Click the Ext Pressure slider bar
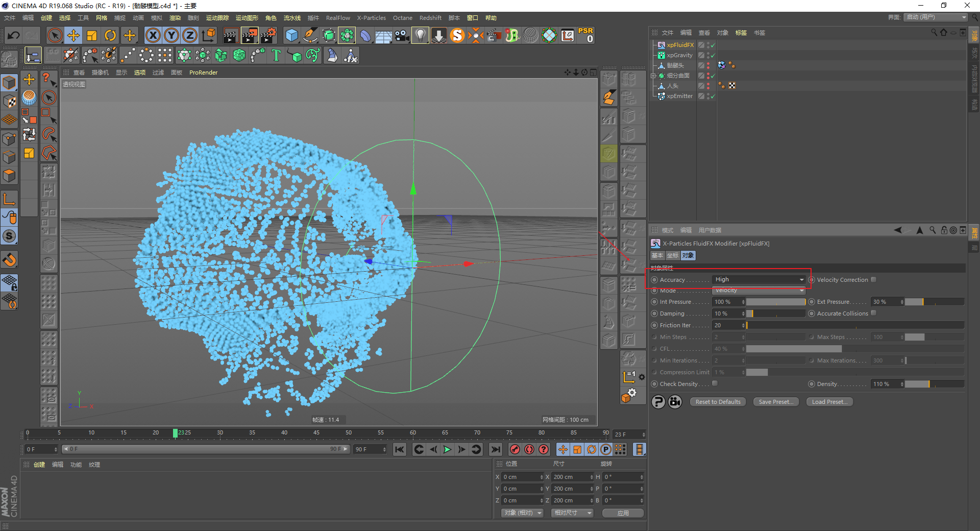This screenshot has width=980, height=531. pos(935,302)
